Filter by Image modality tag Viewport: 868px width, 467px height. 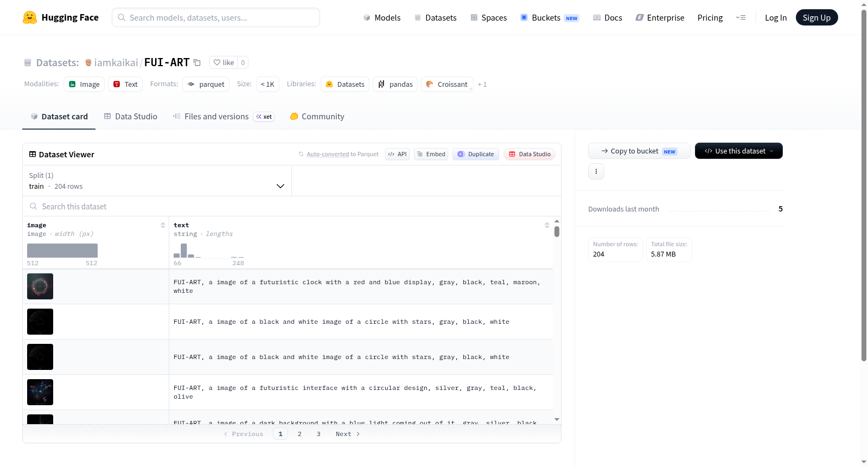[84, 84]
